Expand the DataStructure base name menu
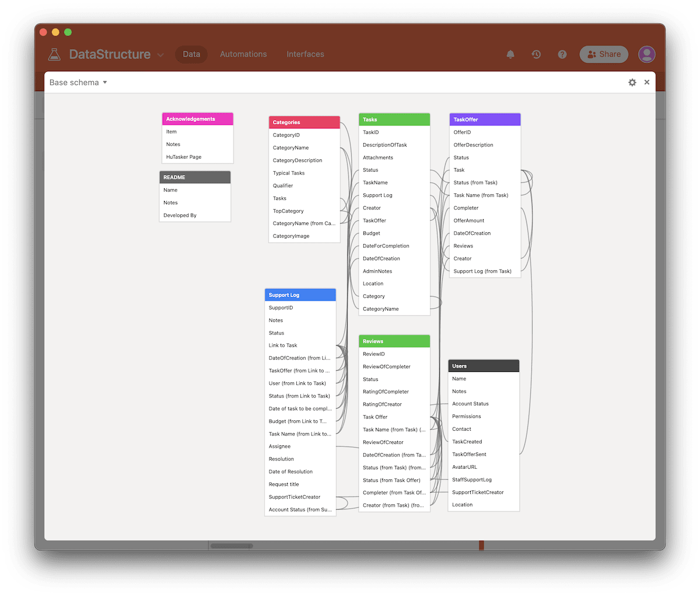Image resolution: width=700 pixels, height=596 pixels. point(160,54)
